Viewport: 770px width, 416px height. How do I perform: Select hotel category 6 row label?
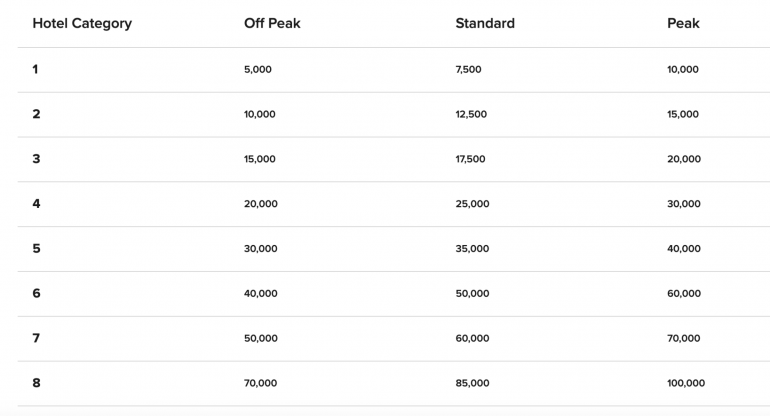pos(36,294)
